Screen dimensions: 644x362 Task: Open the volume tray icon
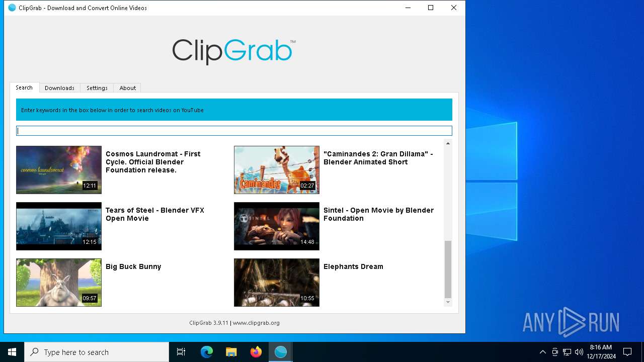[x=579, y=352]
